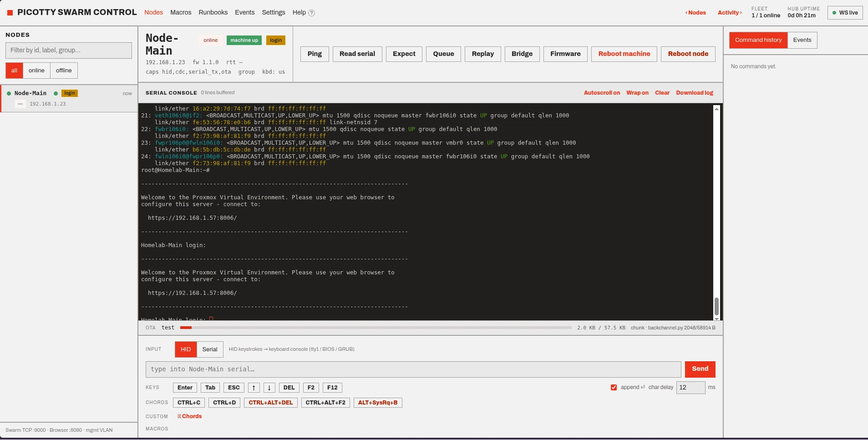Image resolution: width=868 pixels, height=440 pixels.
Task: Open the Nodes menu
Action: tap(153, 12)
